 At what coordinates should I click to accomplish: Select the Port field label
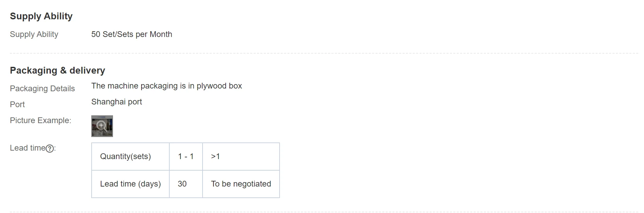[17, 104]
